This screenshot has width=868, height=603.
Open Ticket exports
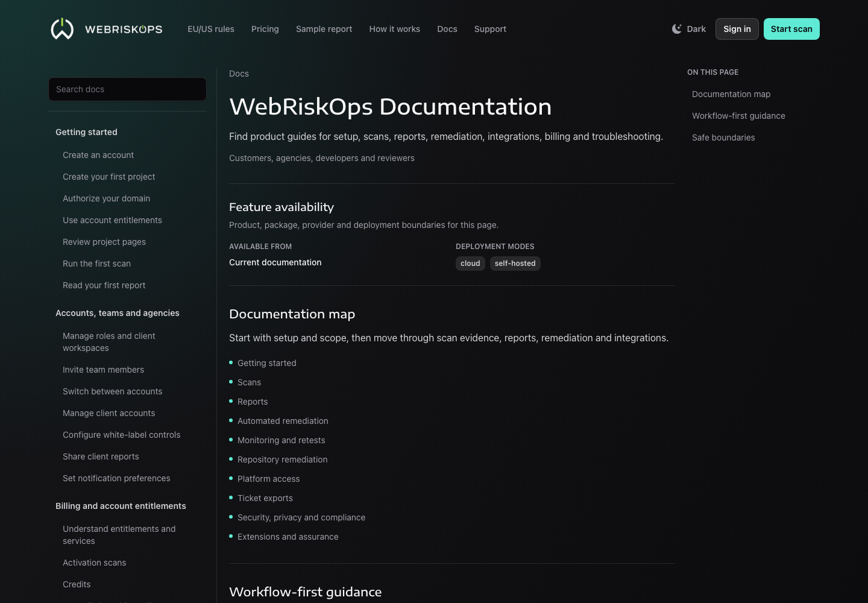pos(265,498)
